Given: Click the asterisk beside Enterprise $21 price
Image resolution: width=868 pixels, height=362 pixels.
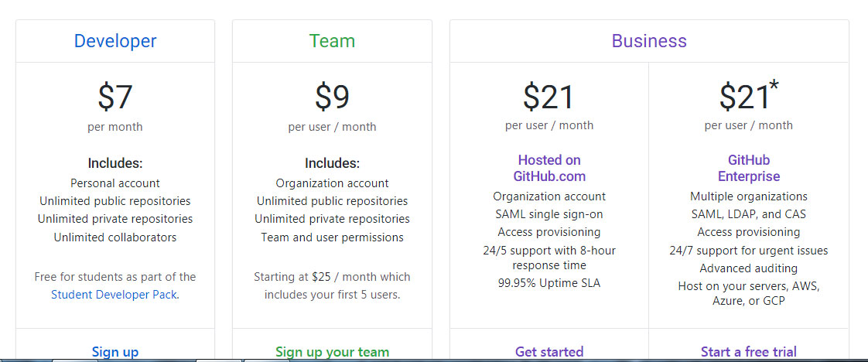Looking at the screenshot, I should coord(774,86).
